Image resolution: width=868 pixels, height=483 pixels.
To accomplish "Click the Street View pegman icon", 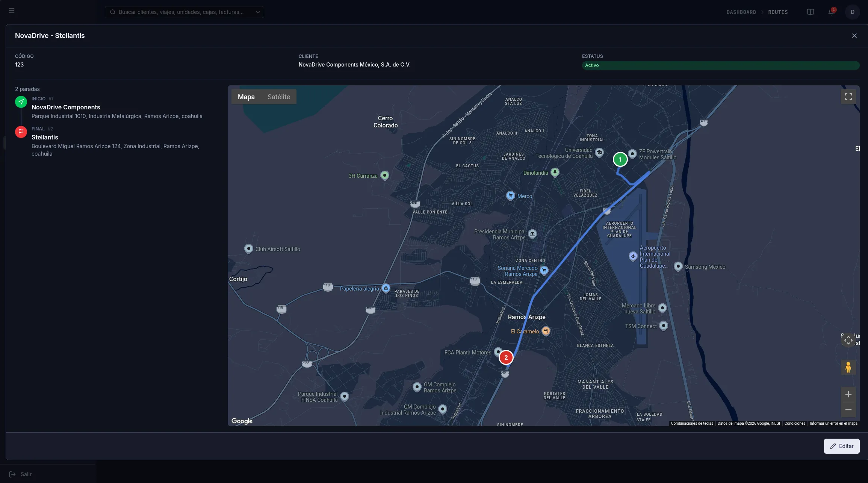I will (848, 367).
